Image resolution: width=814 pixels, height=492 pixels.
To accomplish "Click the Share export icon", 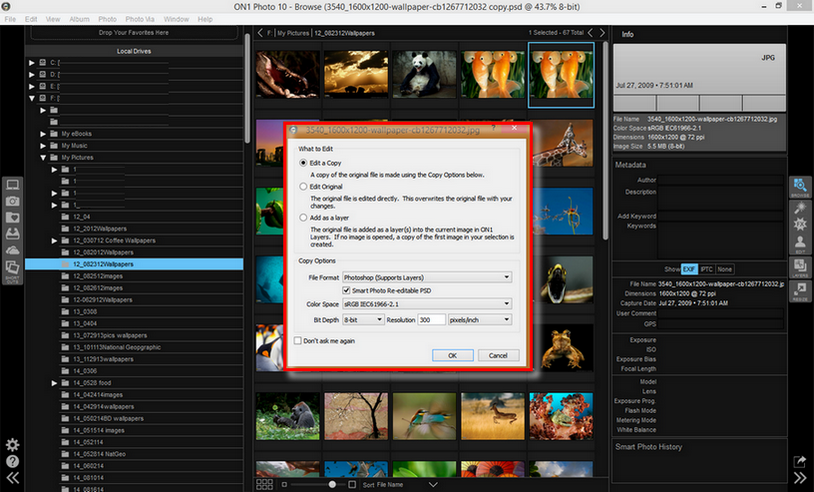I will (x=800, y=461).
